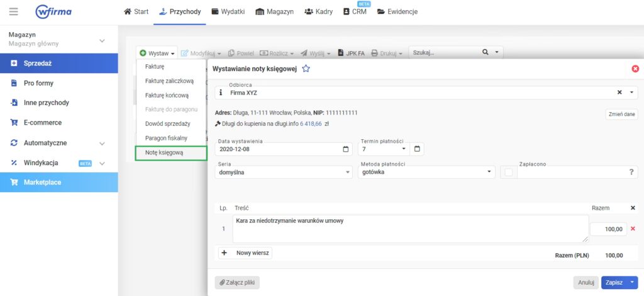Open Metoda płatności dropdown
This screenshot has width=644, height=296.
(491, 172)
